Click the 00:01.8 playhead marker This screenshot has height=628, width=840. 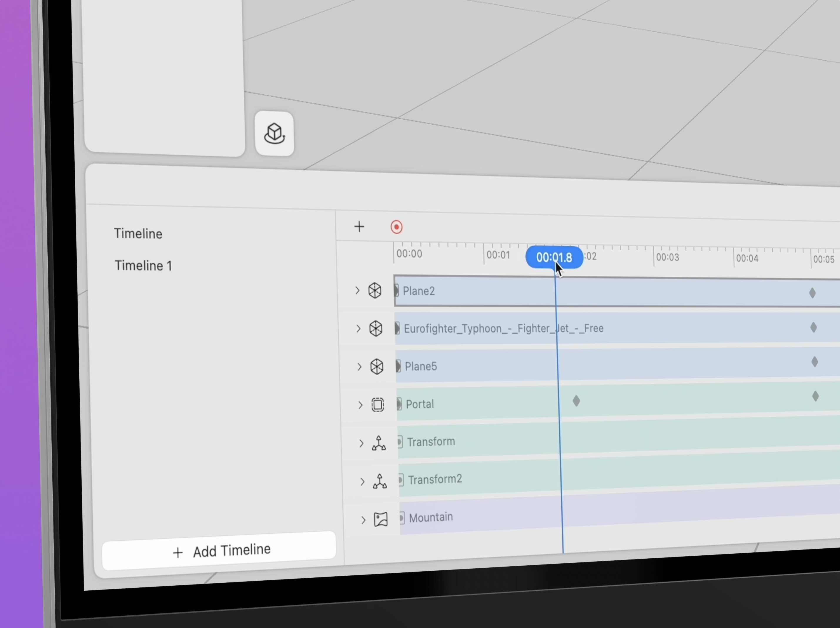click(554, 257)
